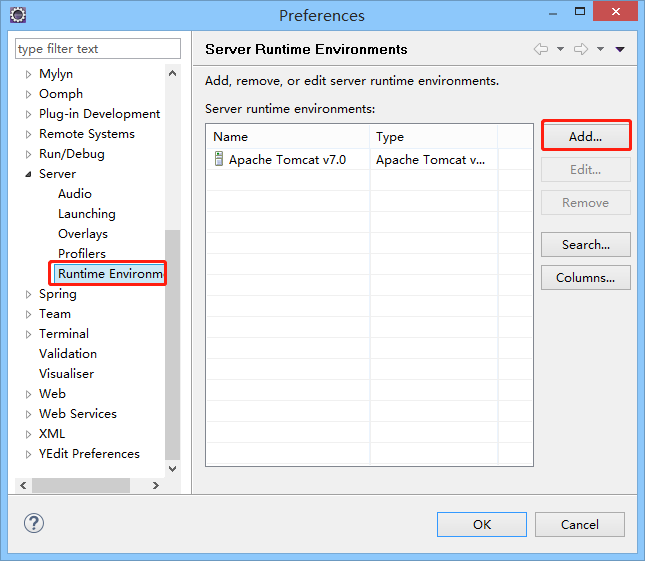
Task: Expand the Run/Debug node
Action: (x=28, y=154)
